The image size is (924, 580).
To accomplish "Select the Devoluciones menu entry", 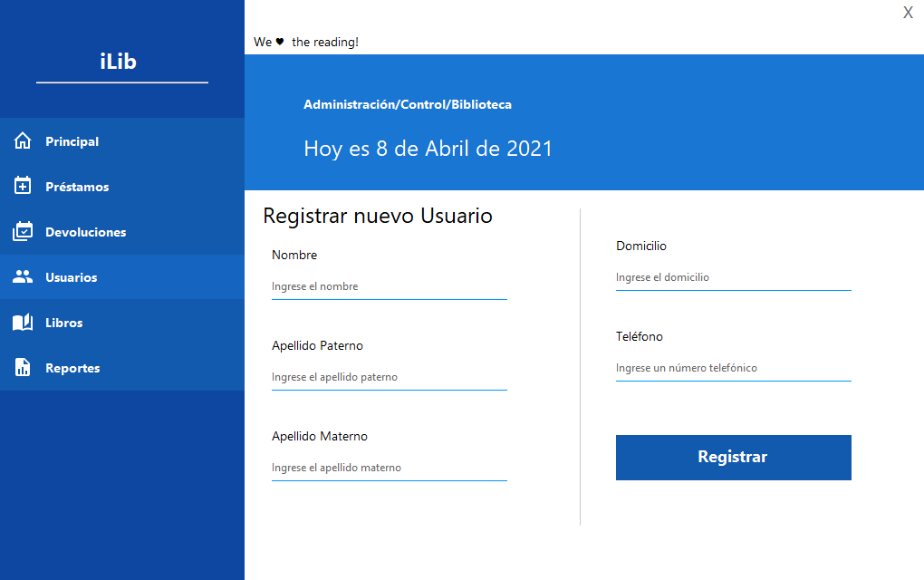I will [122, 232].
